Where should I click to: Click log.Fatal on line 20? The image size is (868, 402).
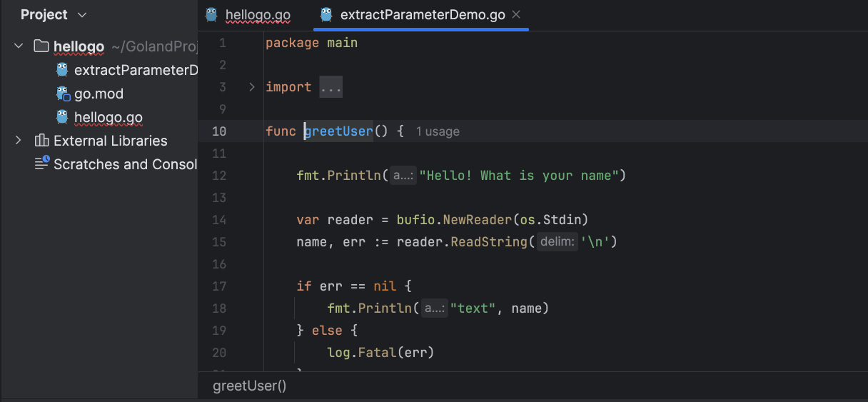click(x=362, y=353)
